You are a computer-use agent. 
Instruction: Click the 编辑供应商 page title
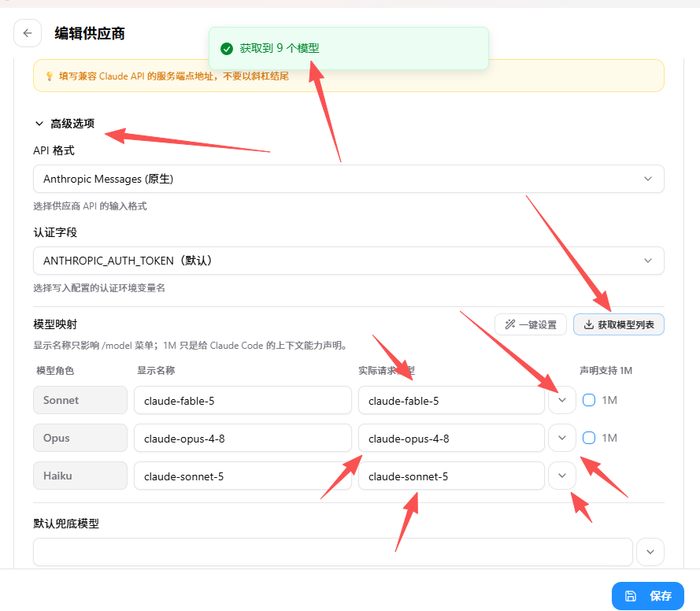(90, 34)
